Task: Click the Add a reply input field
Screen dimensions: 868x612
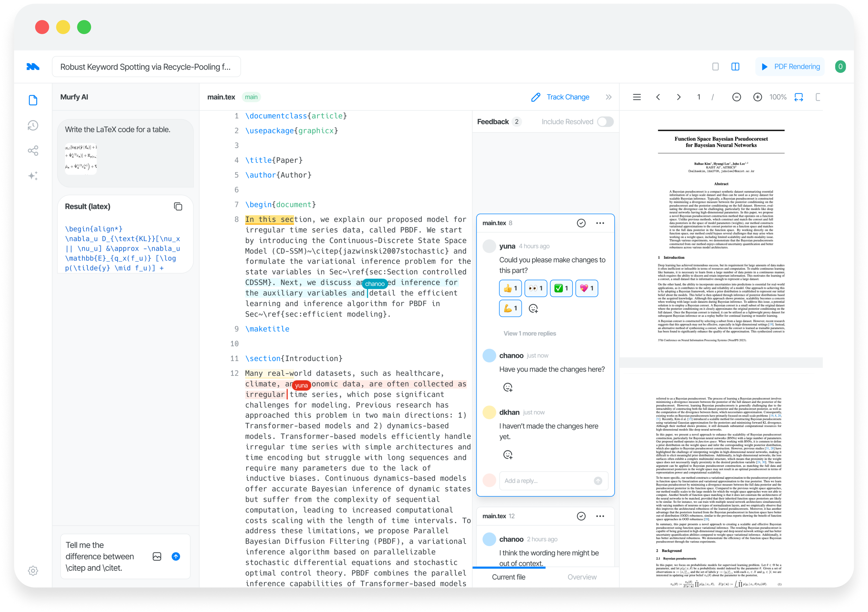Action: pos(554,481)
